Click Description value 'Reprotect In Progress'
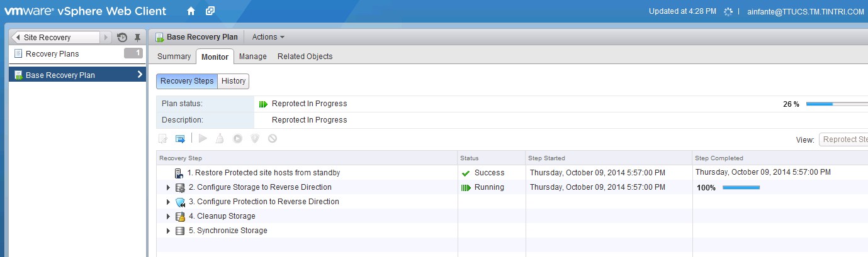 [309, 120]
